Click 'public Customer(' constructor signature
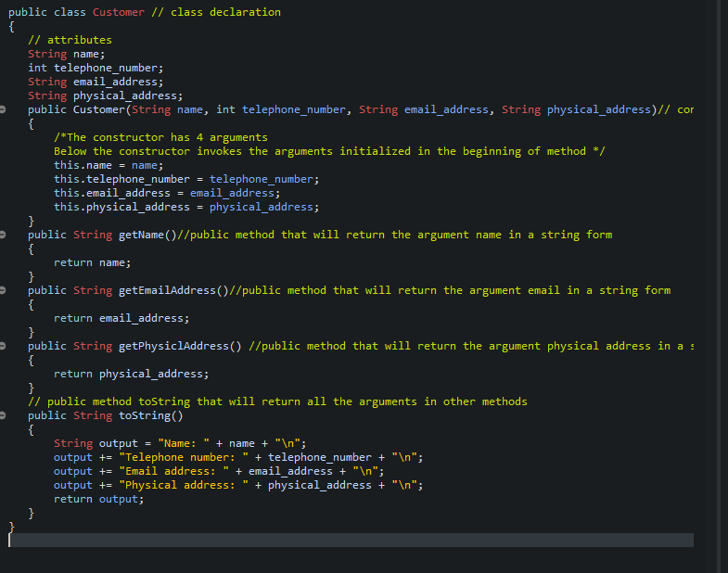 click(80, 109)
